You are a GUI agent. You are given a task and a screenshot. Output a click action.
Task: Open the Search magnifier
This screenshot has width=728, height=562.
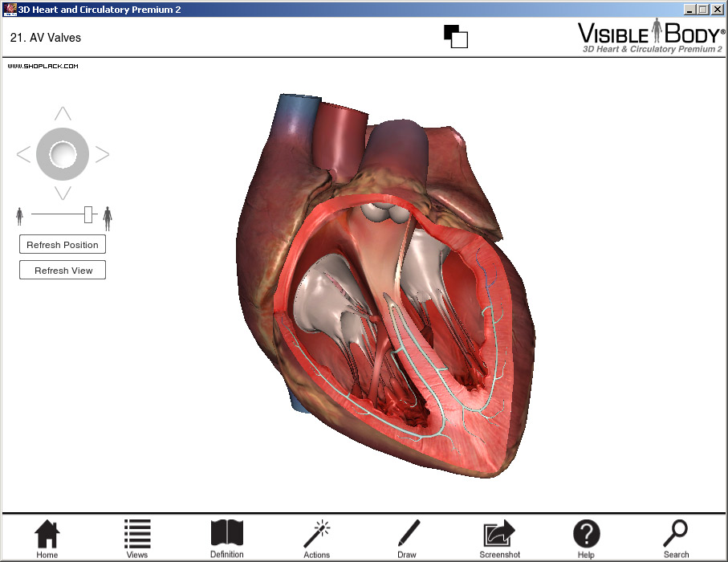(676, 539)
